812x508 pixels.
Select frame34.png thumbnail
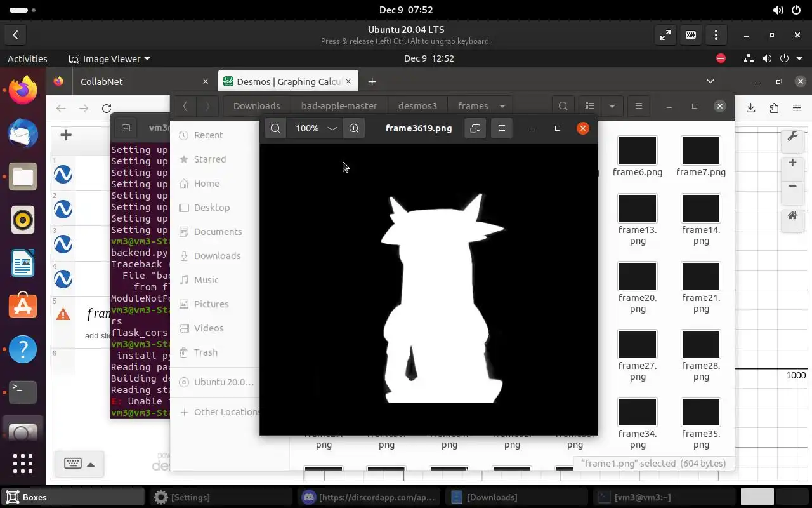(638, 413)
